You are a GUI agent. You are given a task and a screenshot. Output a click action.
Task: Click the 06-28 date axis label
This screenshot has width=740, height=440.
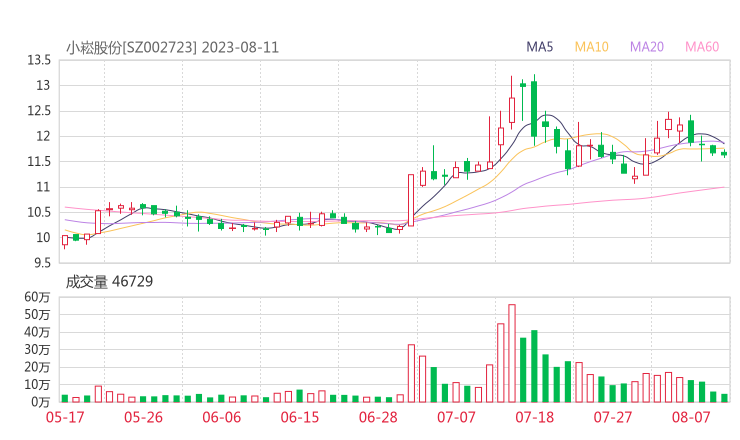click(x=378, y=417)
